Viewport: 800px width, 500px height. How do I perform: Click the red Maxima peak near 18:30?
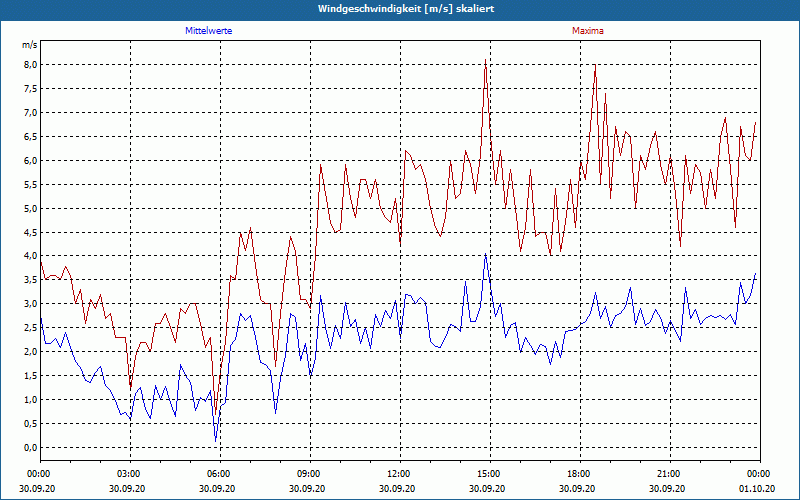click(595, 65)
